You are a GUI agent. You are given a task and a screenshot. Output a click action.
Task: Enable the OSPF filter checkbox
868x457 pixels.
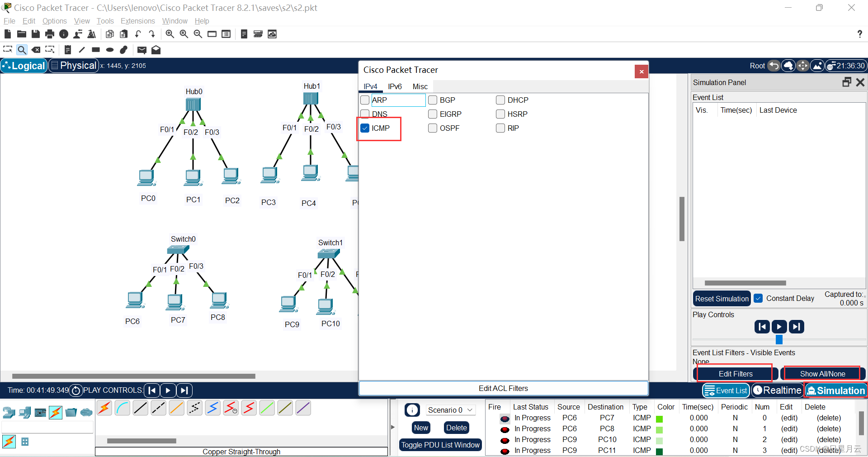(x=433, y=128)
